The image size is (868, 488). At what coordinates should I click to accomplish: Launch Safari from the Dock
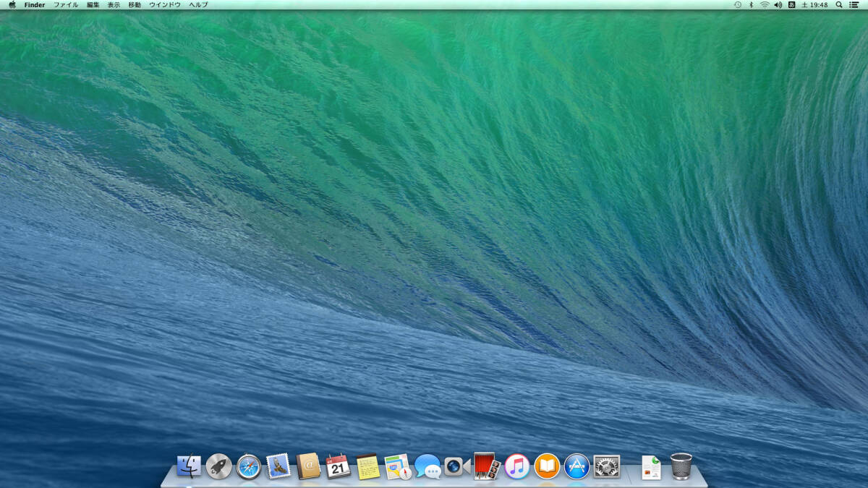[x=249, y=466]
